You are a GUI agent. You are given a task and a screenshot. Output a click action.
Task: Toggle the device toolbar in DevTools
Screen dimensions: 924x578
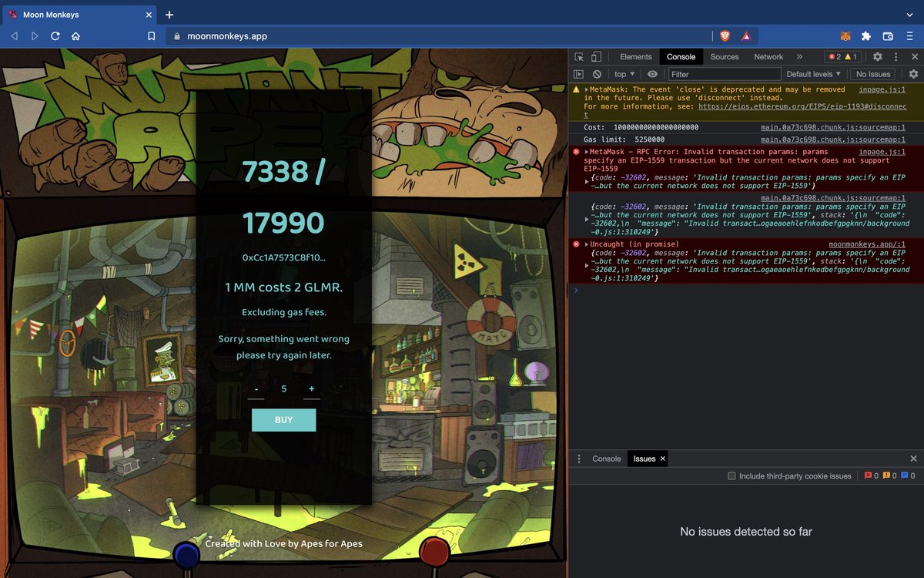click(596, 57)
